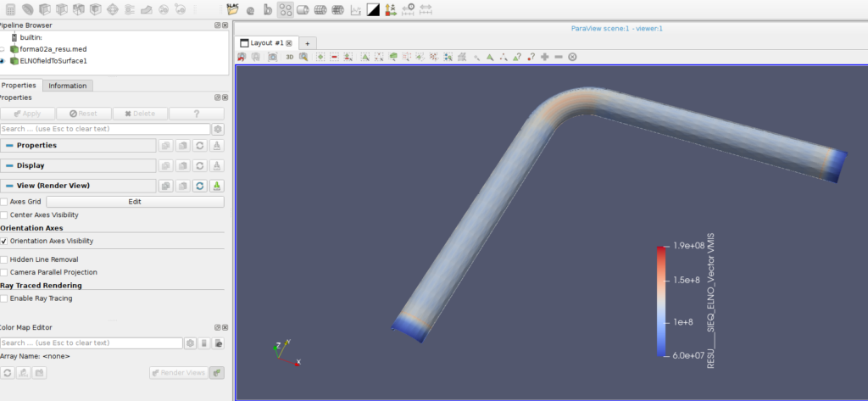This screenshot has width=868, height=401.
Task: Click the zoom-to-box magnifier icon
Action: pos(303,57)
